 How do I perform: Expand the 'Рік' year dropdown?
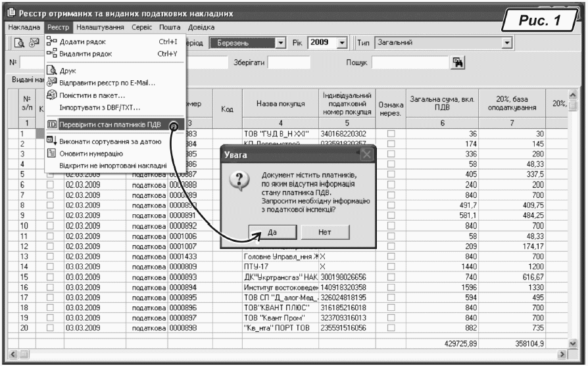pyautogui.click(x=342, y=43)
